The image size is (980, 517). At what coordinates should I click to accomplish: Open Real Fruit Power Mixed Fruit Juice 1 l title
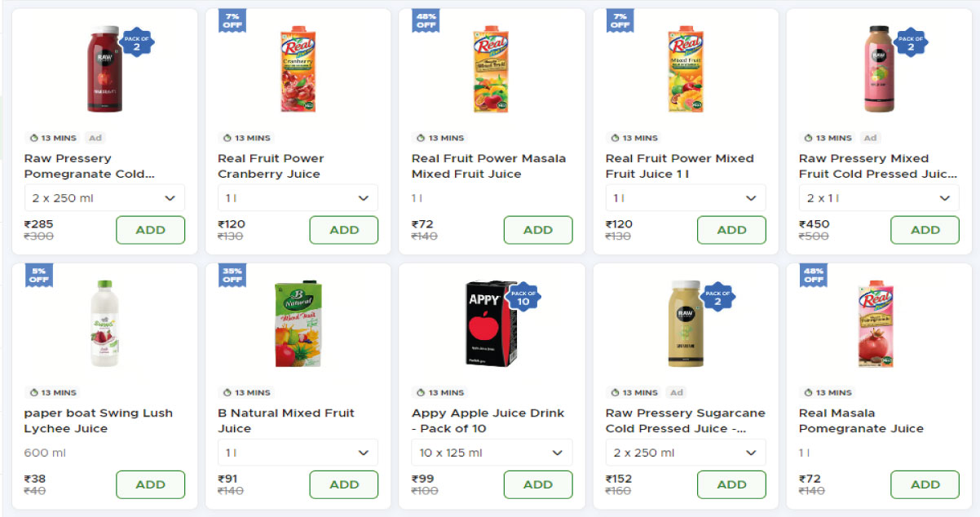click(679, 166)
